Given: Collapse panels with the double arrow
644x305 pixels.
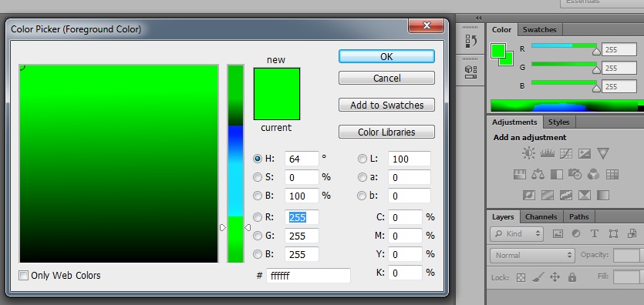Looking at the screenshot, I should [x=478, y=18].
